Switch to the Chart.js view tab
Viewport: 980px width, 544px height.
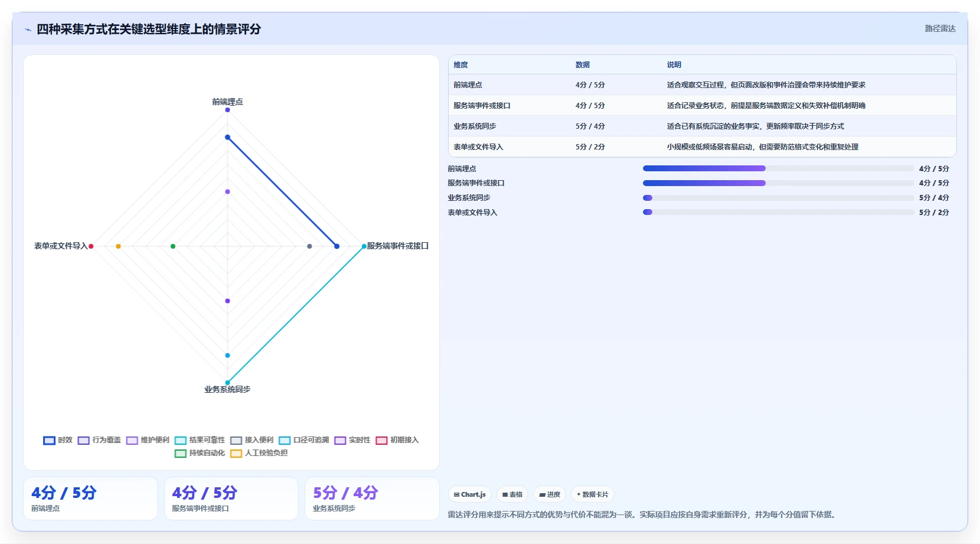470,494
